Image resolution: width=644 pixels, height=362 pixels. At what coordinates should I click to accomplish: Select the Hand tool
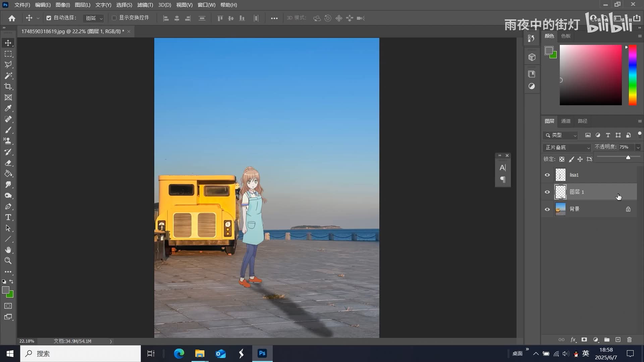click(x=8, y=250)
